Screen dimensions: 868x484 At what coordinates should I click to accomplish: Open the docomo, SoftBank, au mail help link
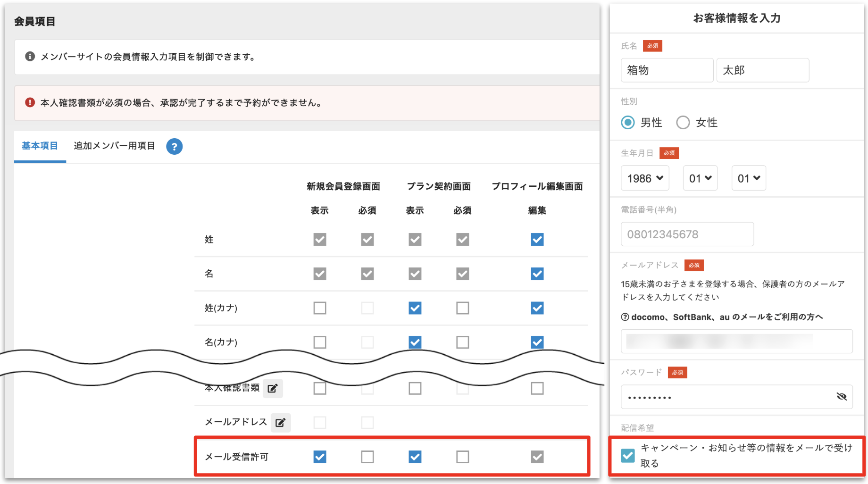coord(722,317)
